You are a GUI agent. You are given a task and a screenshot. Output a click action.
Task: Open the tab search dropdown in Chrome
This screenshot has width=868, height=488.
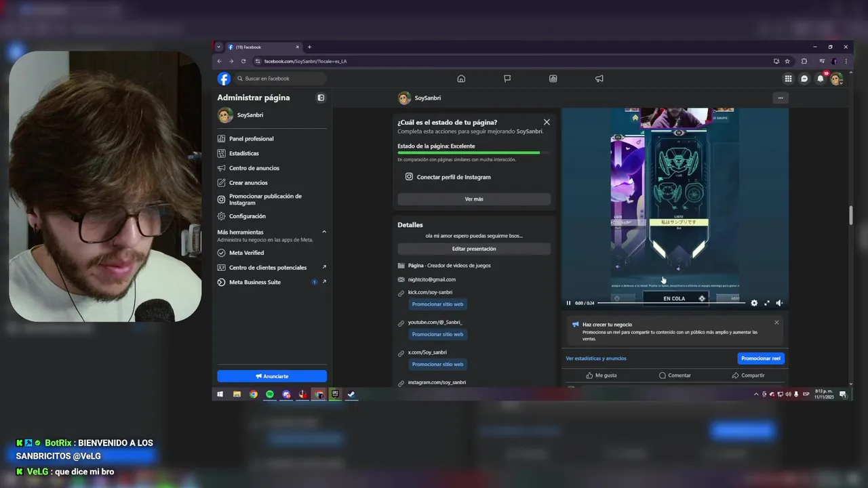(x=218, y=47)
